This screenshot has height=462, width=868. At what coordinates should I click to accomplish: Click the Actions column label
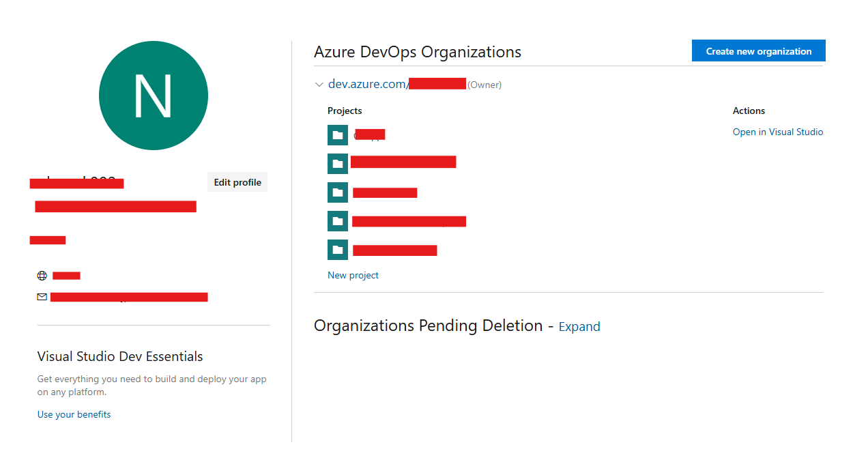[749, 111]
